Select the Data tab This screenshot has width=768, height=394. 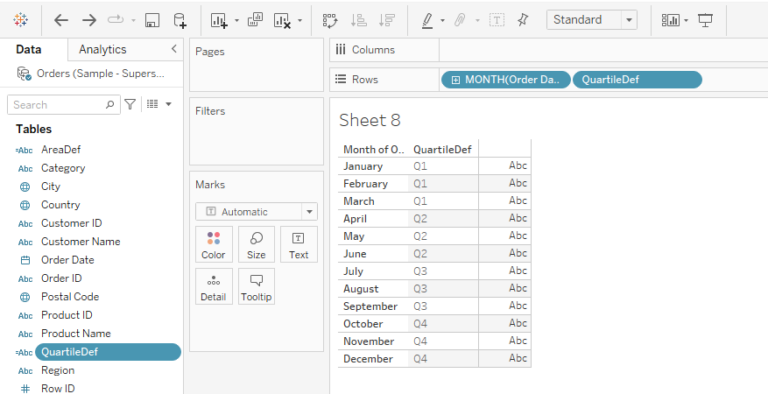[x=28, y=49]
